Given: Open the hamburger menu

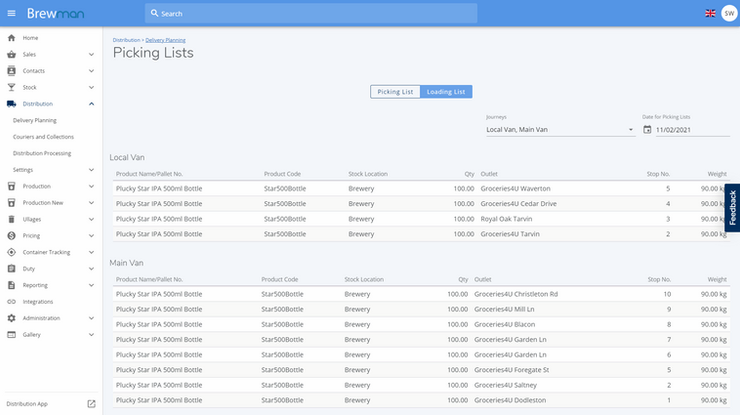Looking at the screenshot, I should click(11, 13).
